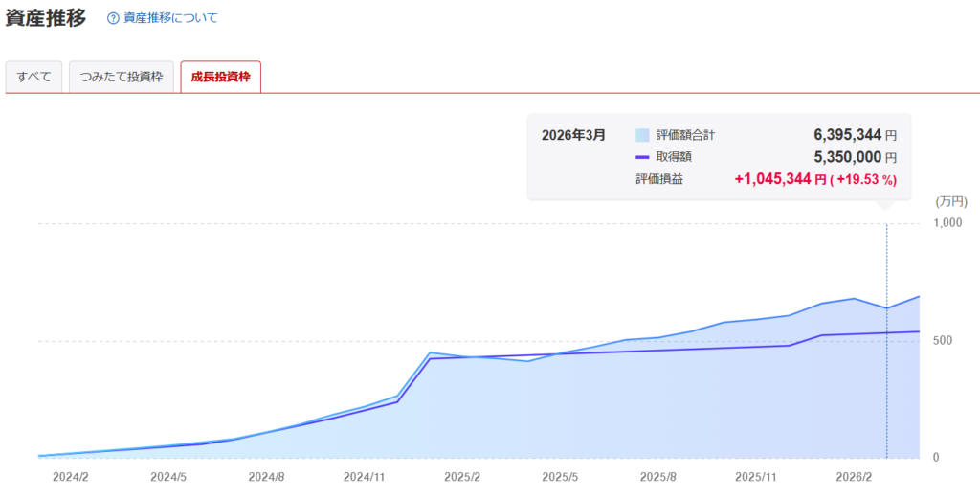Image resolution: width=980 pixels, height=500 pixels.
Task: Click the 2024/2 label on the x-axis
Action: pyautogui.click(x=71, y=476)
